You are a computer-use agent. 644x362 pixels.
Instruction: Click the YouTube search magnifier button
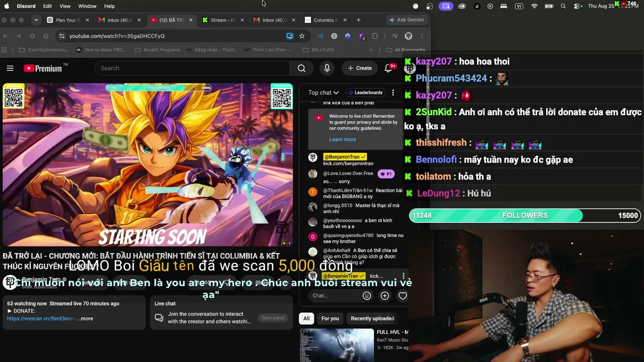pyautogui.click(x=301, y=68)
